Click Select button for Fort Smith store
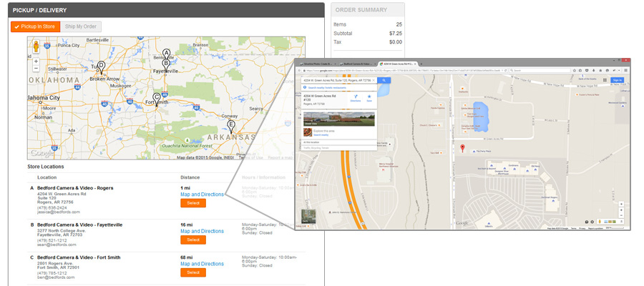 (x=193, y=273)
